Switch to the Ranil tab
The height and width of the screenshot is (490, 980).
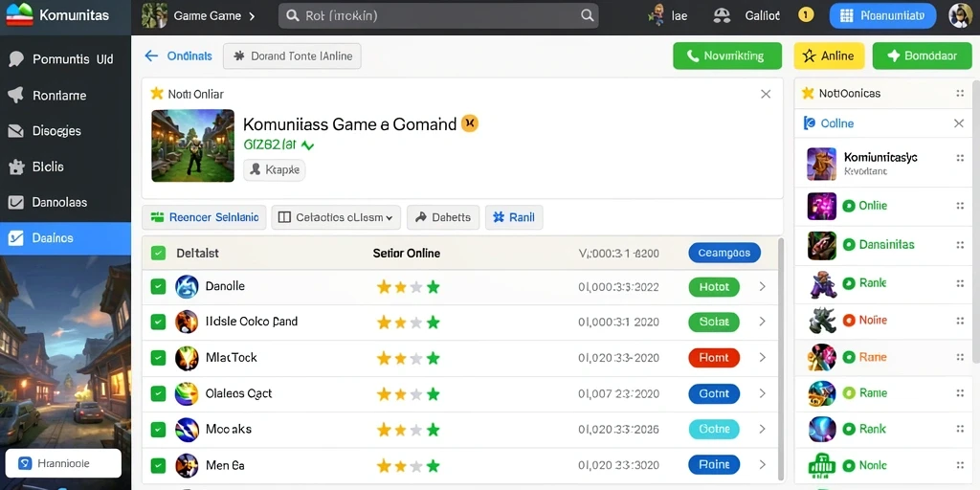tap(514, 217)
